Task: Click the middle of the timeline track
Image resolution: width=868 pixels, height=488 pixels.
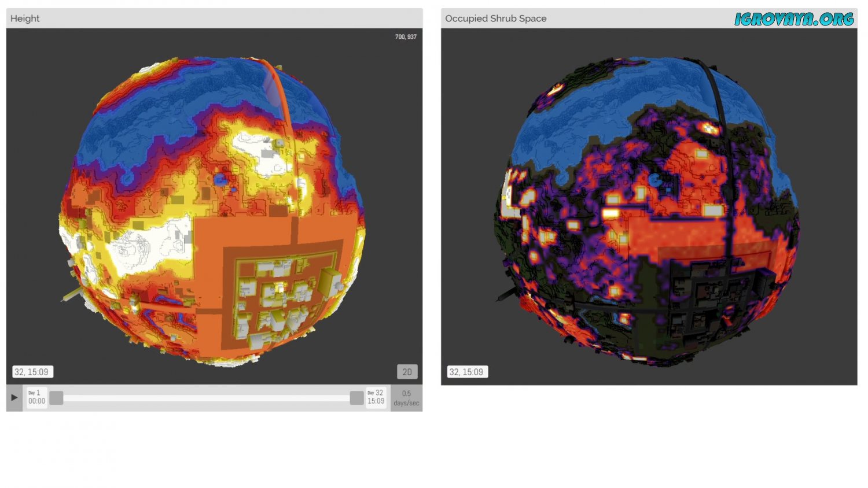Action: [x=206, y=398]
